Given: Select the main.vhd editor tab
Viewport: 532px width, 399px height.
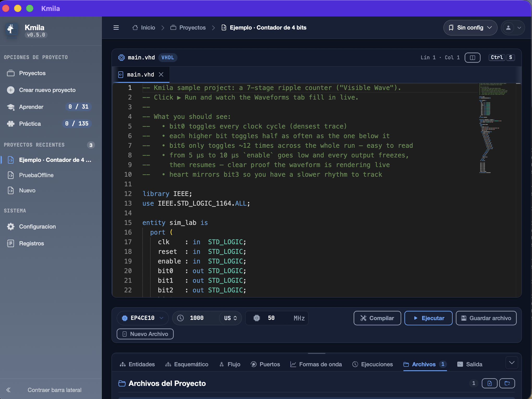Looking at the screenshot, I should (x=141, y=75).
